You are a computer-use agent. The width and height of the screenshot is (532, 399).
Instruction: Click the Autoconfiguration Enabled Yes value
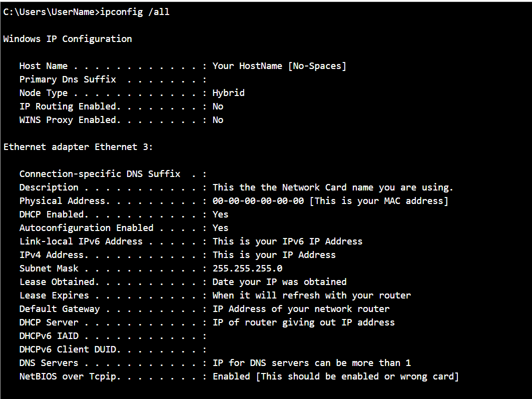(x=220, y=228)
